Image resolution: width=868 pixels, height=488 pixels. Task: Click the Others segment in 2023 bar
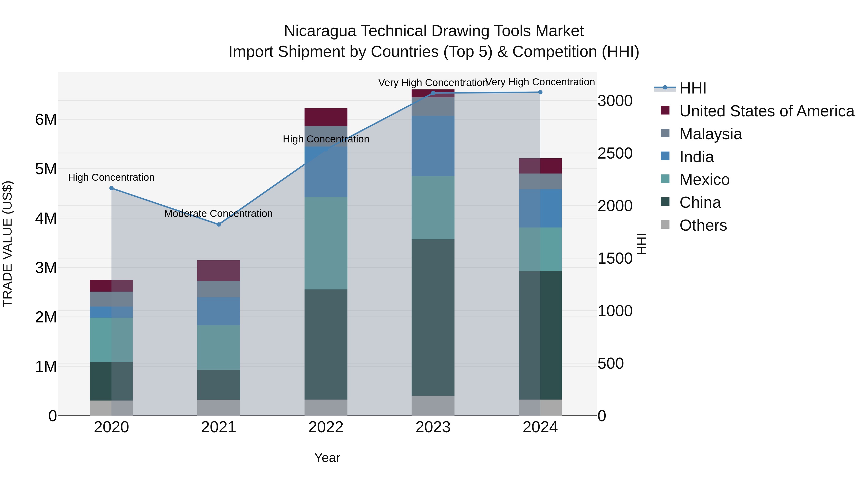[433, 406]
